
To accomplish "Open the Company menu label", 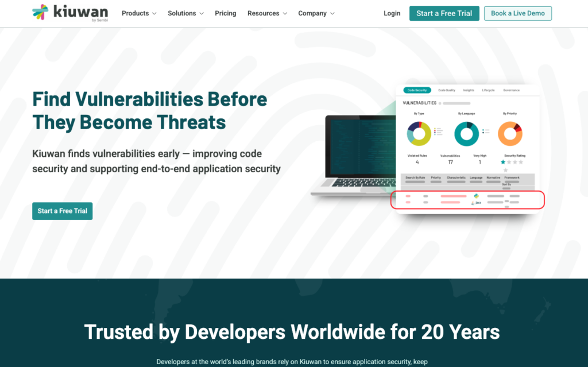I will click(312, 13).
